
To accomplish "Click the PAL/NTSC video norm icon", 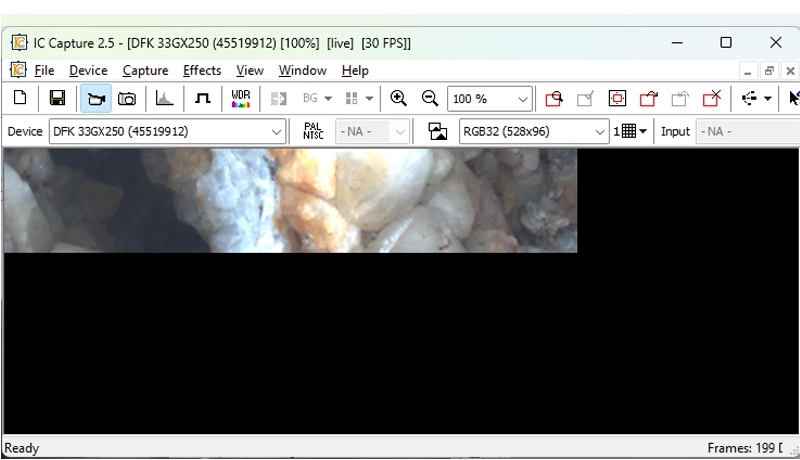I will (x=313, y=131).
